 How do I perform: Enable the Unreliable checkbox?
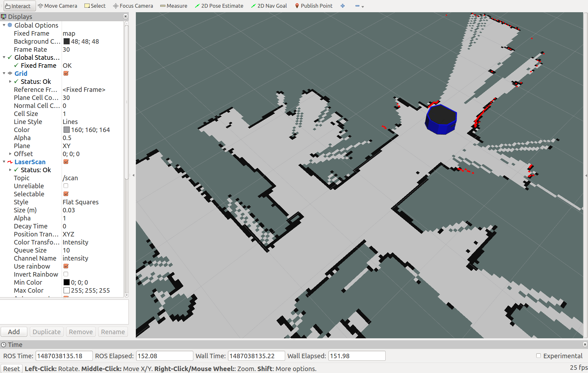66,186
